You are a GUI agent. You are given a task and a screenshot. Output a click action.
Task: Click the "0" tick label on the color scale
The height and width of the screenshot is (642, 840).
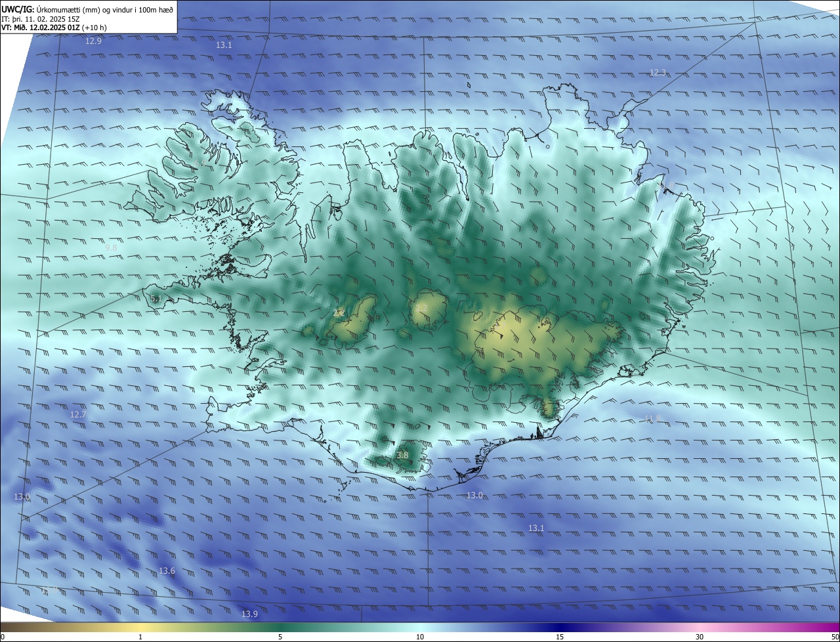click(3, 637)
